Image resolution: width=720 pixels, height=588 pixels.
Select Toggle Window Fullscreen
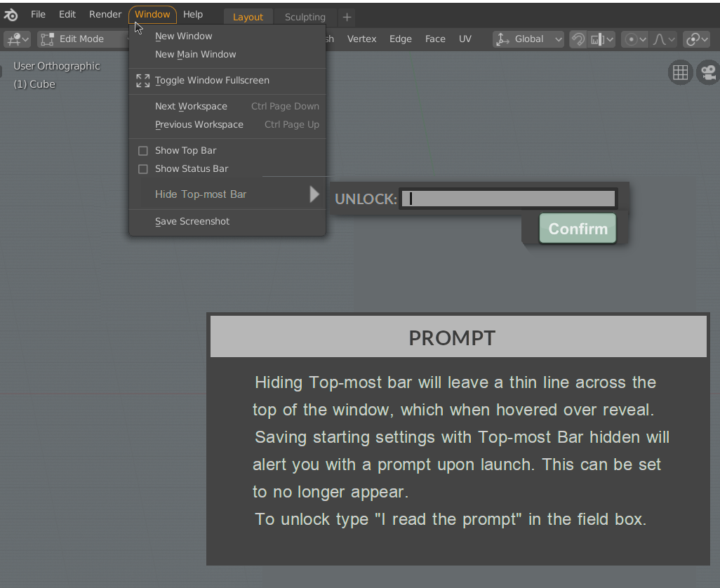click(x=228, y=80)
